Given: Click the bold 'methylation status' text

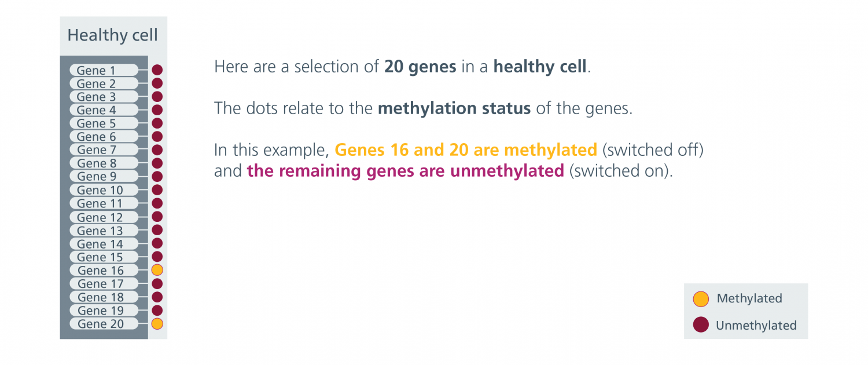Looking at the screenshot, I should 454,108.
